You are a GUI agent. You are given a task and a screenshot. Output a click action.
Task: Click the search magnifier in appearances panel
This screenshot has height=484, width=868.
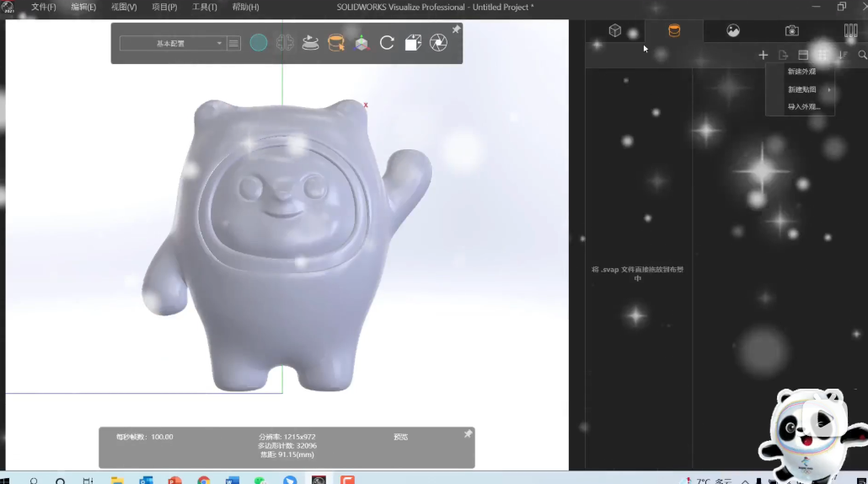pyautogui.click(x=862, y=55)
